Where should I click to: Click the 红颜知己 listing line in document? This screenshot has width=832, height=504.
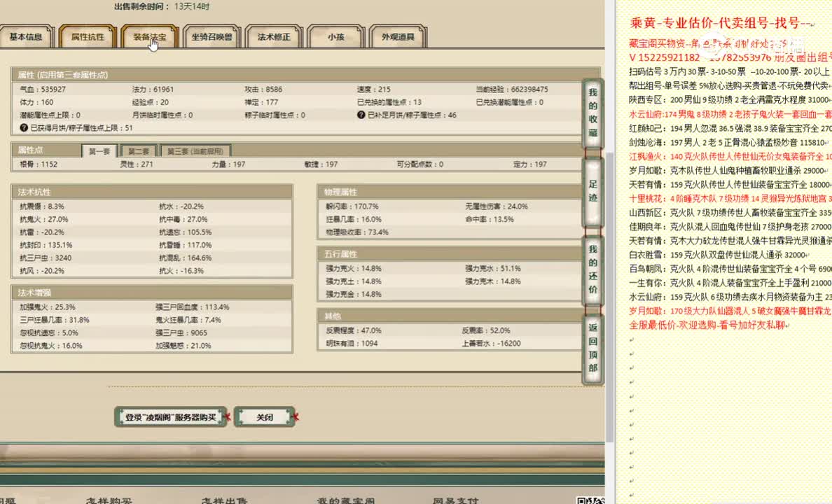[x=730, y=128]
